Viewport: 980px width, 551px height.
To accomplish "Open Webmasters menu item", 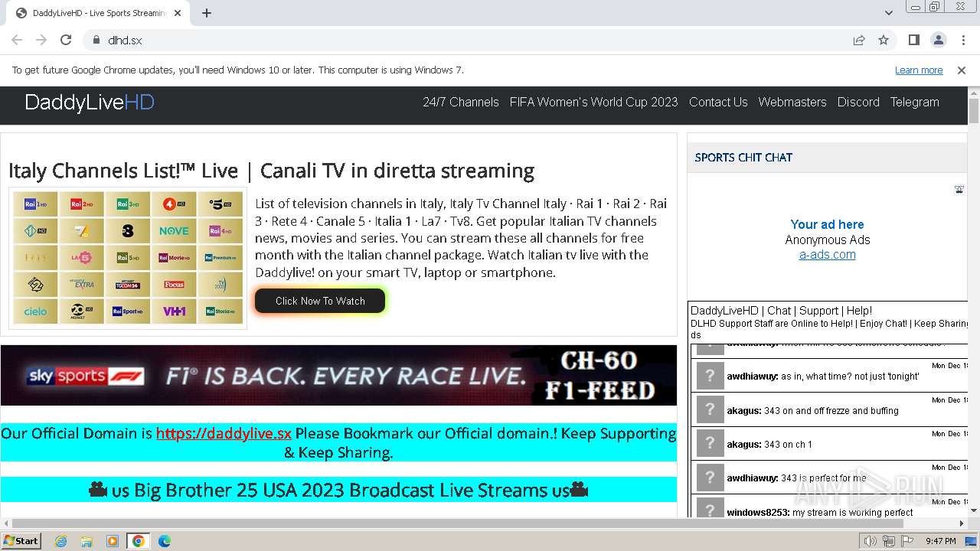I will point(792,102).
